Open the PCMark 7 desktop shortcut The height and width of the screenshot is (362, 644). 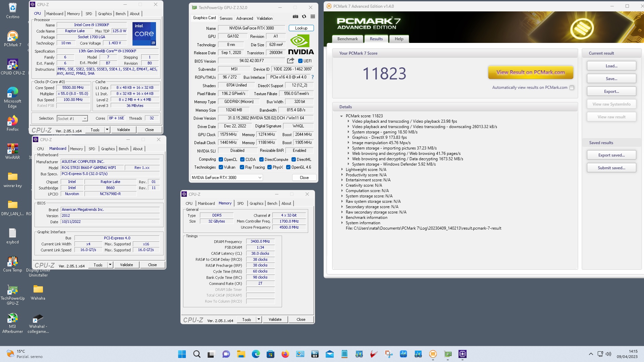pyautogui.click(x=13, y=39)
